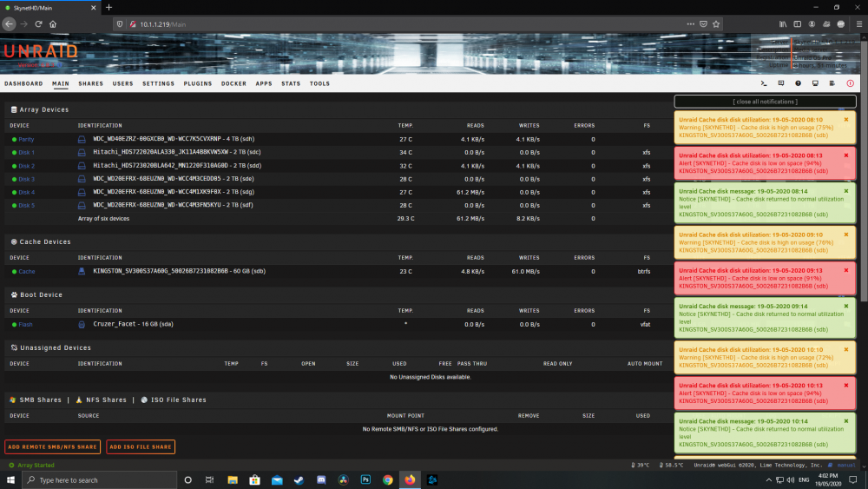The width and height of the screenshot is (868, 489).
Task: Open the Disk 2 device link
Action: pyautogui.click(x=27, y=166)
